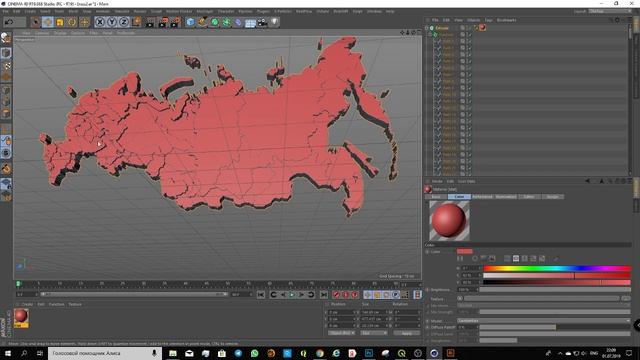
Task: Jump to the end of animation
Action: pos(323,295)
